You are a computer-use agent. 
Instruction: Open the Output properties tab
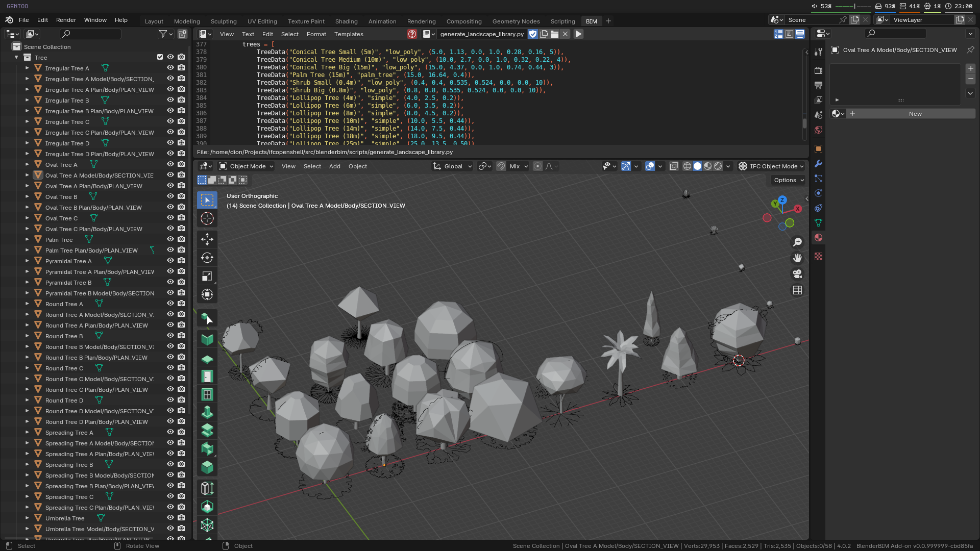click(818, 85)
